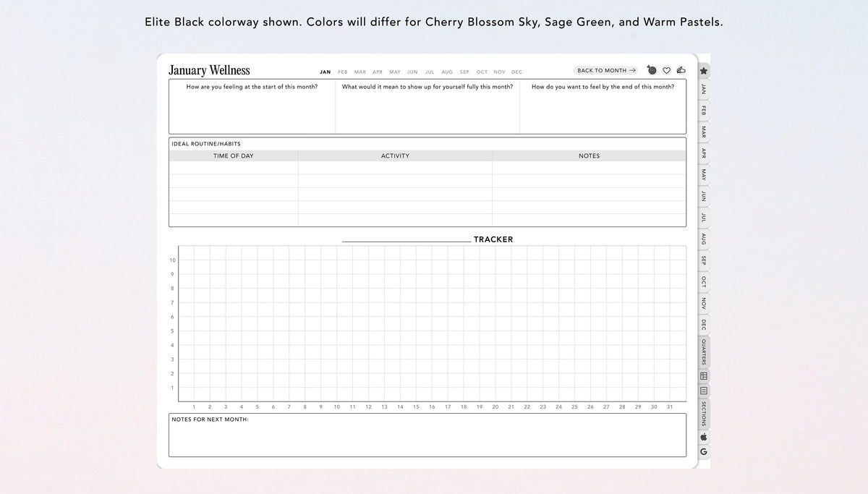
Task: Click day 1 on tracker horizontal axis
Action: [194, 407]
